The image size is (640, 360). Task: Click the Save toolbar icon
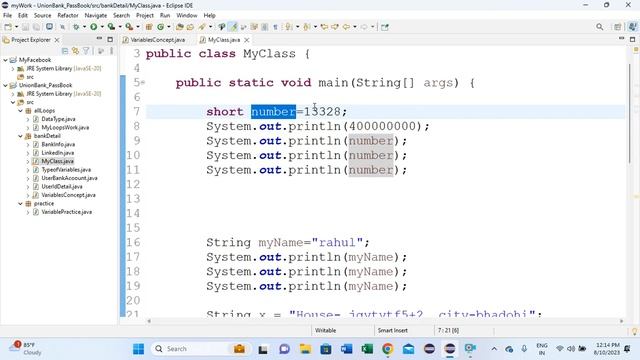25,27
